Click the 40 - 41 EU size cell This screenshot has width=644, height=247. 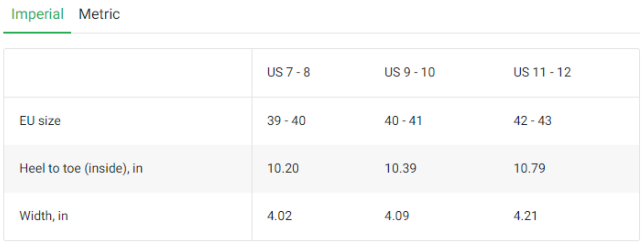coord(404,121)
